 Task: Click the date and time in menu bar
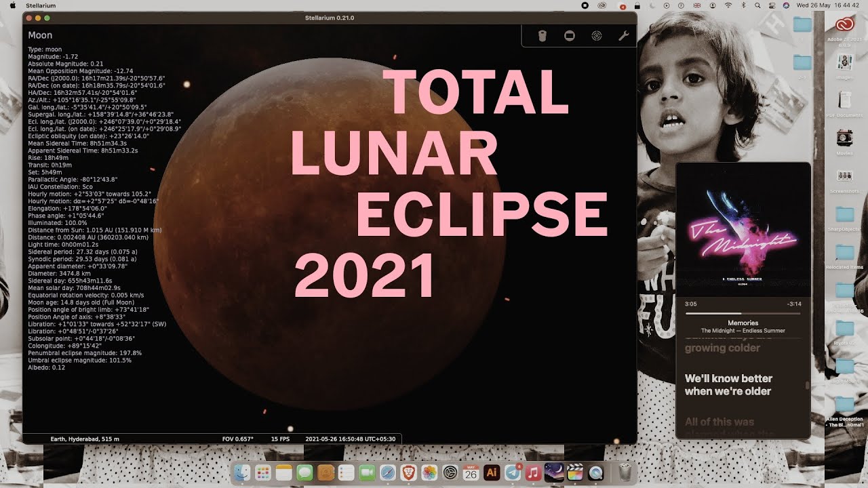[x=827, y=5]
